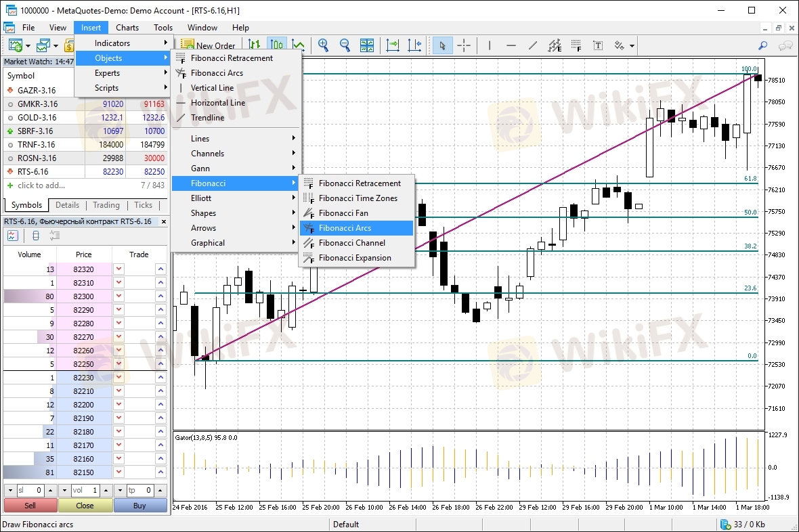Pick the Fibonacci retracement toolbar icon
799x532 pixels.
click(x=576, y=45)
